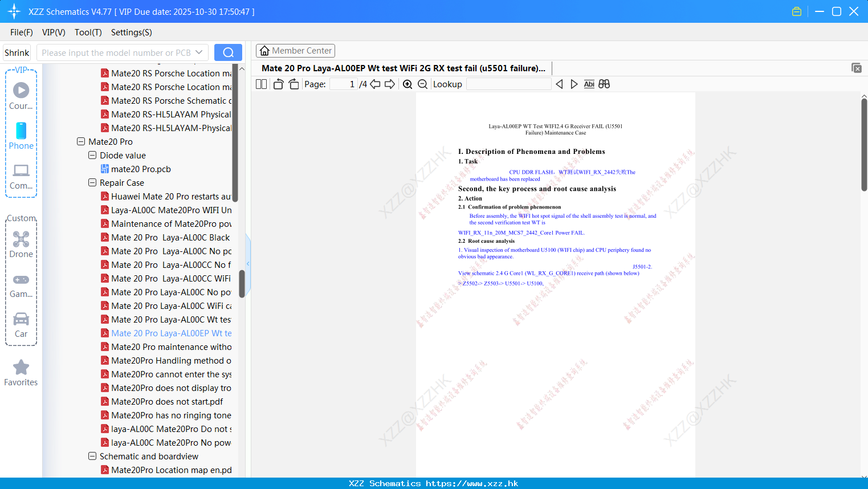Open Mate 20 Pro Laya-AL00C Black file
Screen dimensions: 868x489
click(x=165, y=237)
